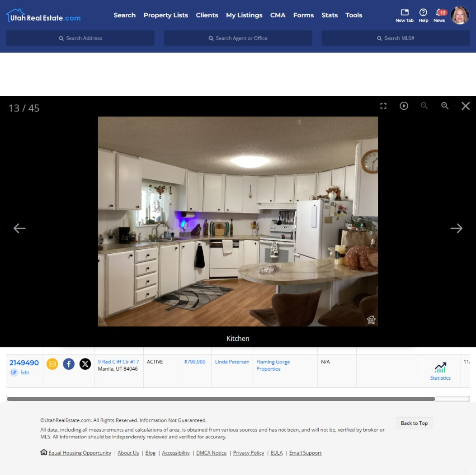This screenshot has width=476, height=475.
Task: Share the listing on Facebook
Action: click(69, 364)
